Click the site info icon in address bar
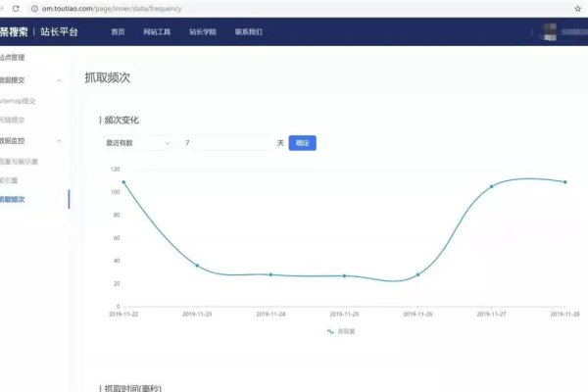Image resolution: width=588 pixels, height=392 pixels. coord(34,8)
